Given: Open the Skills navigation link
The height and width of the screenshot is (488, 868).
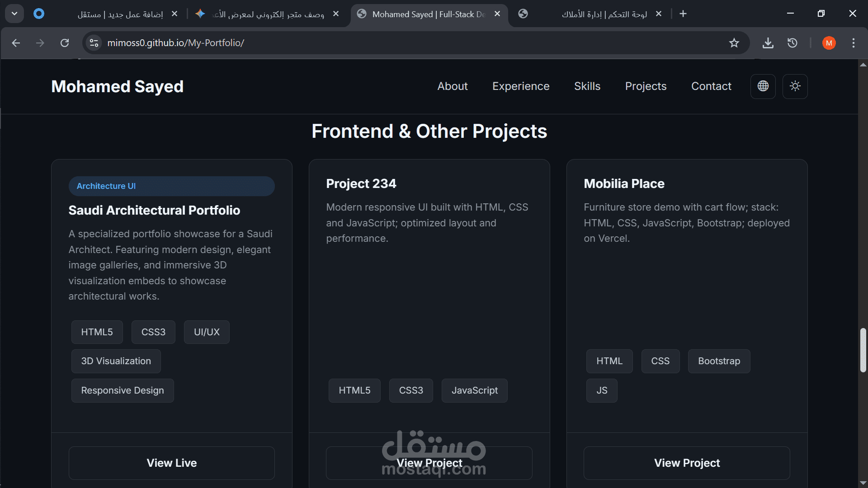Looking at the screenshot, I should coord(587,86).
